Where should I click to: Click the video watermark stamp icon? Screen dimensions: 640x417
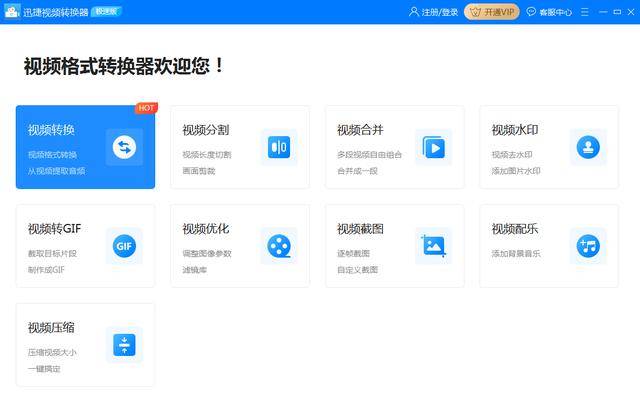click(587, 147)
